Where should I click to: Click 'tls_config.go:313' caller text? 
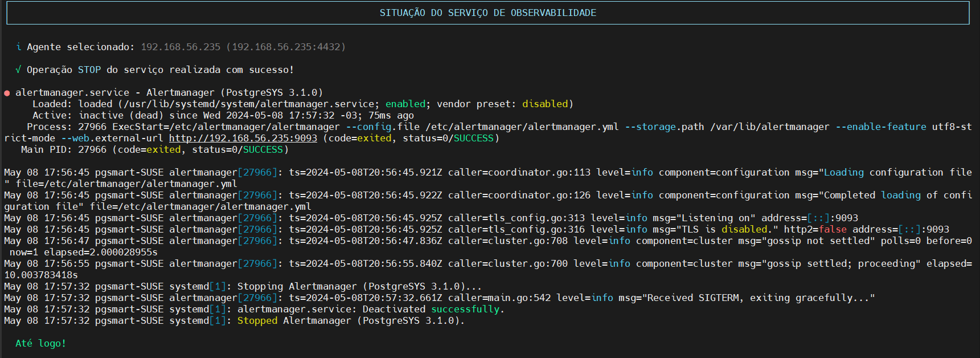click(536, 218)
